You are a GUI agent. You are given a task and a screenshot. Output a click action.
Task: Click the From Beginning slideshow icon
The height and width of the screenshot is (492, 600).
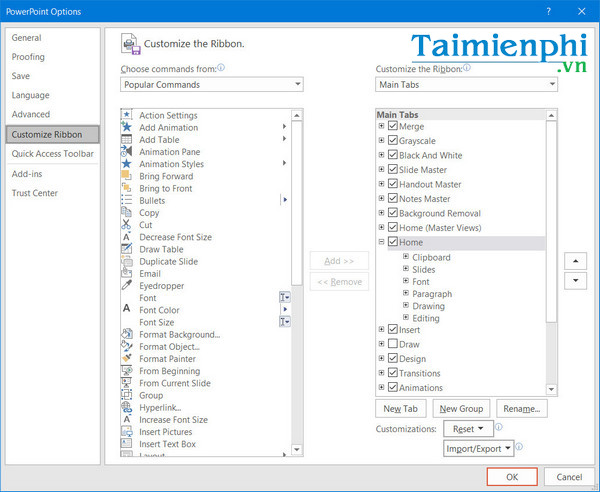tap(127, 371)
